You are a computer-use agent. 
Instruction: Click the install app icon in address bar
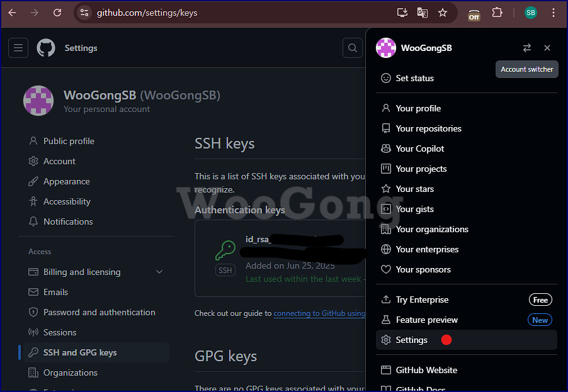402,13
